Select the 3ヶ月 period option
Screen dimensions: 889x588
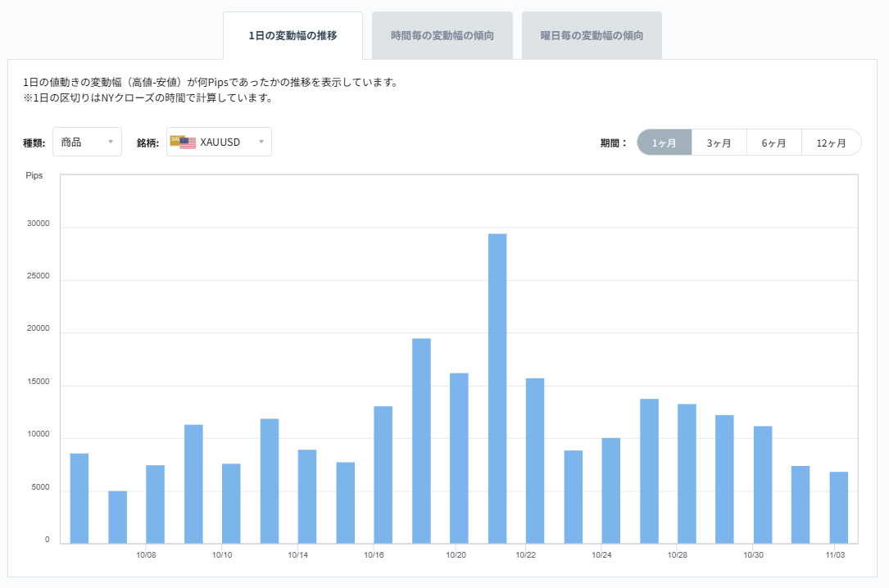[719, 141]
